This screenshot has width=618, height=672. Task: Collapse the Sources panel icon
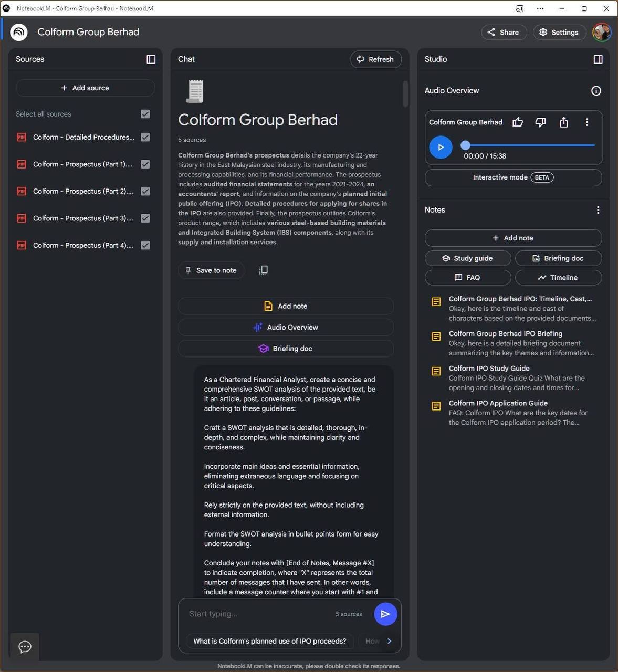click(x=151, y=59)
